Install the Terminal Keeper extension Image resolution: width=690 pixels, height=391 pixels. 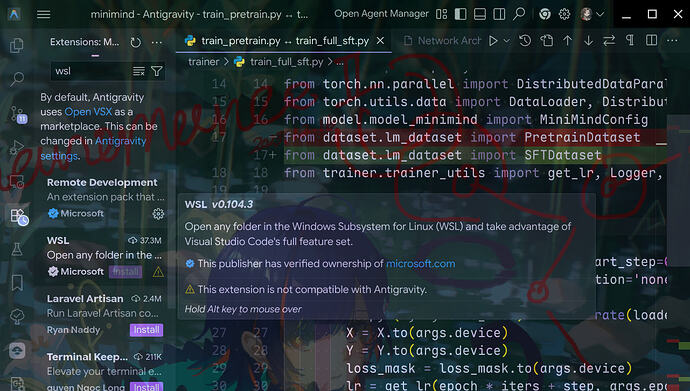tap(146, 387)
